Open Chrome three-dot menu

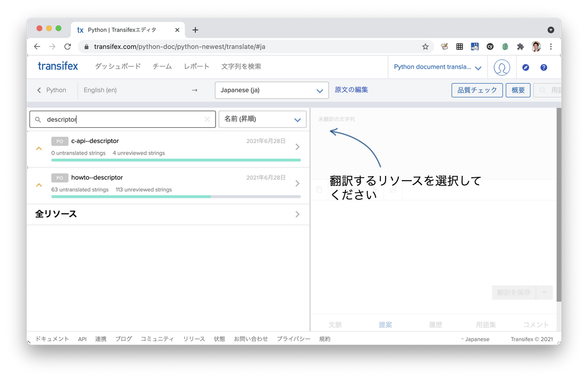551,47
